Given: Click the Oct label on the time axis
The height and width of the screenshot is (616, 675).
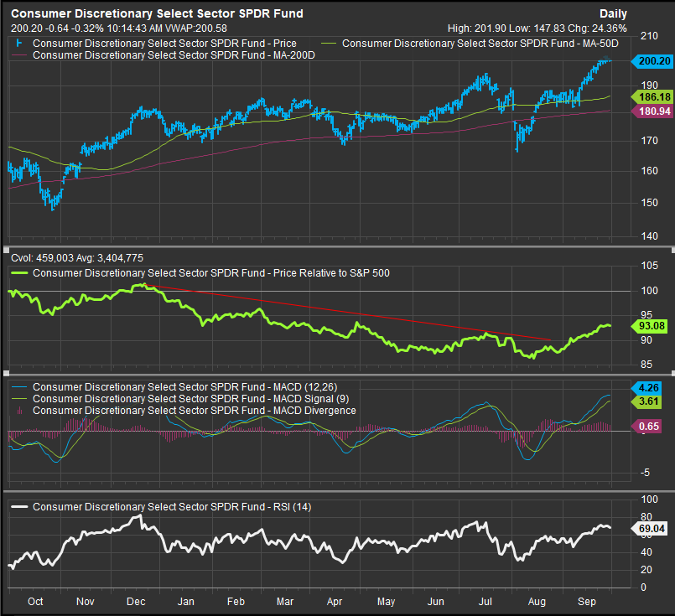Looking at the screenshot, I should pos(35,602).
